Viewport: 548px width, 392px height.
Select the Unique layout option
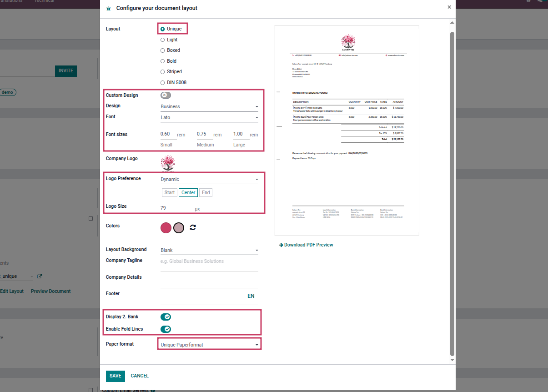point(162,29)
